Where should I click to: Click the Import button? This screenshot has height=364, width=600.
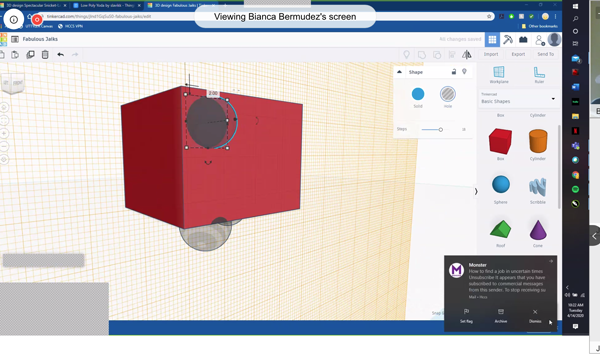491,54
